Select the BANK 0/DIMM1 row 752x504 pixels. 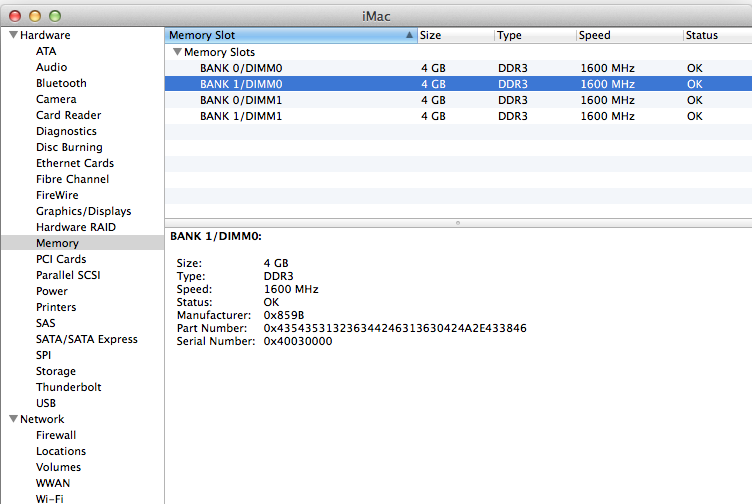pyautogui.click(x=458, y=100)
